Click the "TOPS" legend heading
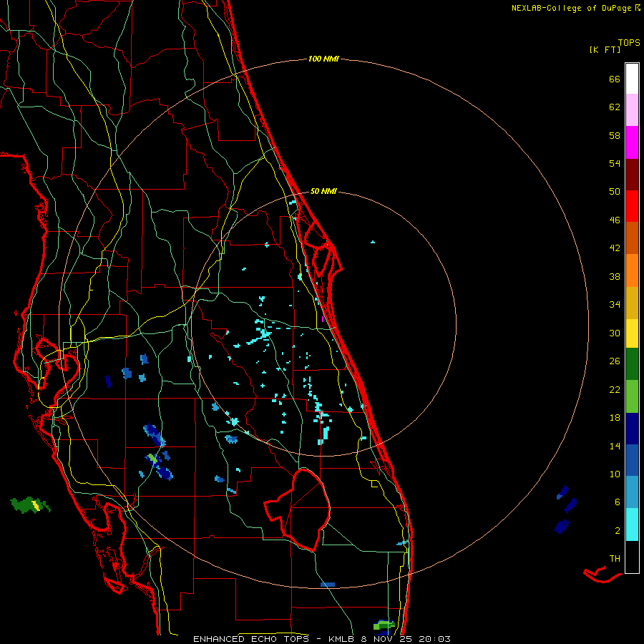The height and width of the screenshot is (644, 644). click(x=629, y=43)
